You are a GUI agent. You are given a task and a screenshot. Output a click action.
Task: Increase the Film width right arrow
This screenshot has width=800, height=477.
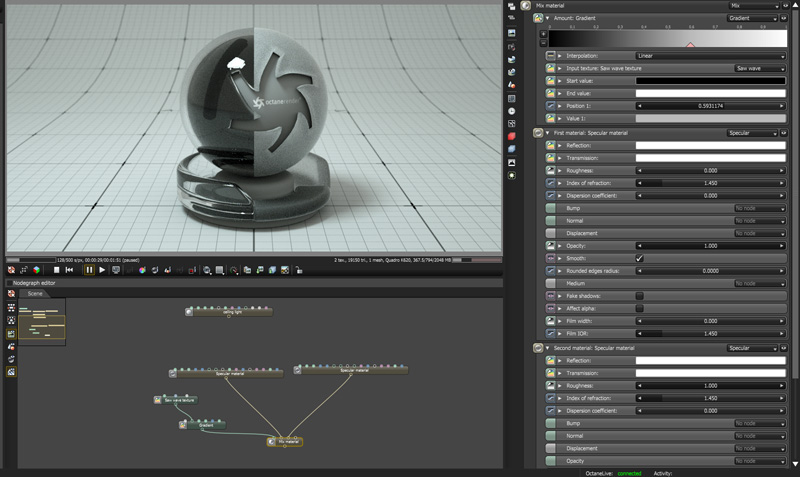[782, 321]
